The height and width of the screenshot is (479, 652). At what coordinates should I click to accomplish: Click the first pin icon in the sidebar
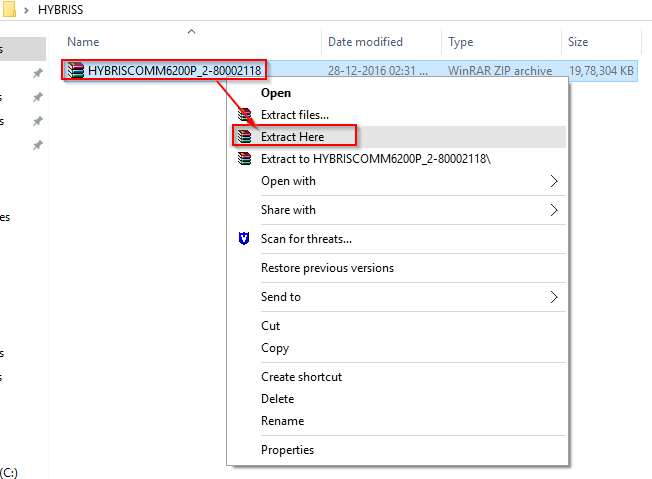(x=37, y=73)
